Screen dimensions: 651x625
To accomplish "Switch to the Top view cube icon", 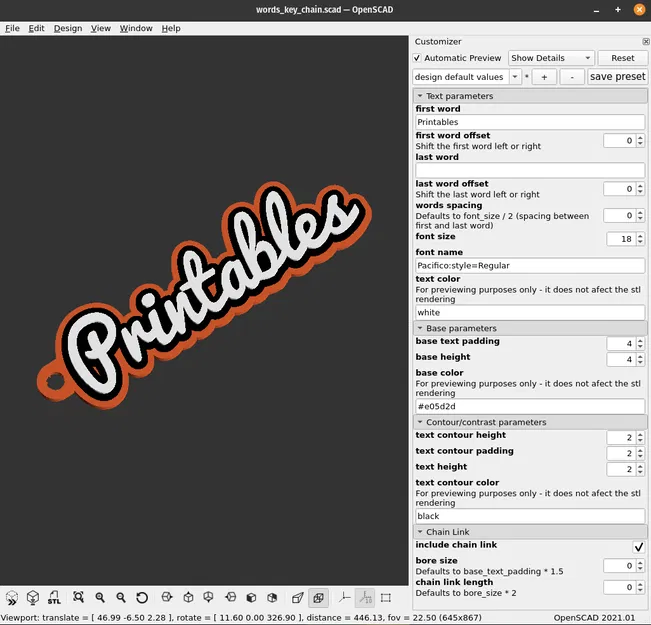I will click(188, 598).
